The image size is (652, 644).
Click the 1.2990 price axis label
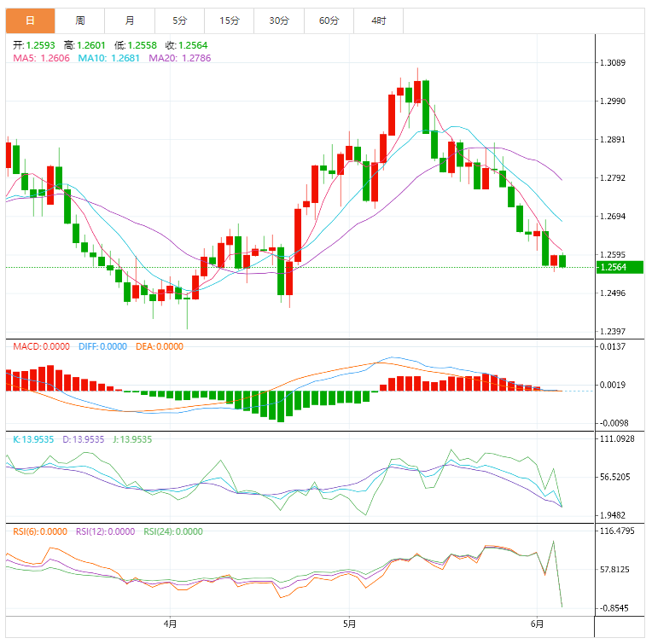pos(613,101)
